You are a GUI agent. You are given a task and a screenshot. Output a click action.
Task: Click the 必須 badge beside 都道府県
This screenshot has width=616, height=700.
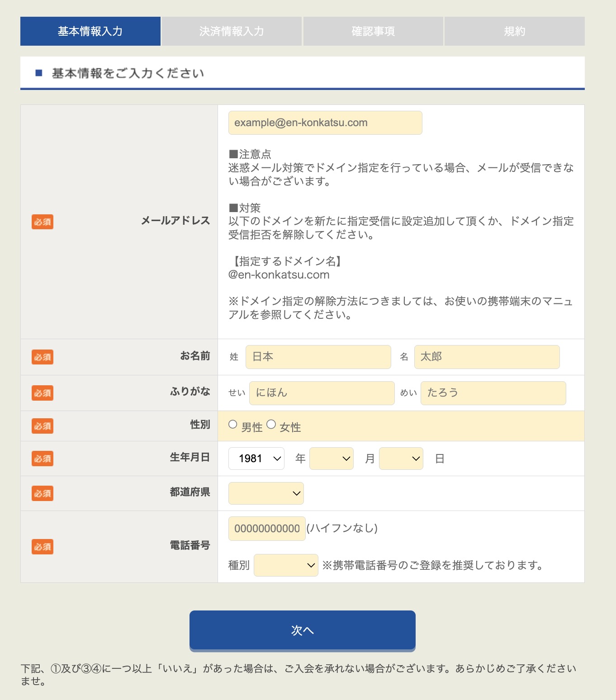(x=43, y=493)
